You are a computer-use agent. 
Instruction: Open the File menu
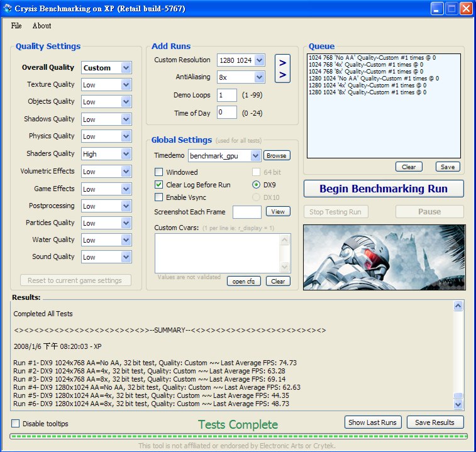click(16, 26)
